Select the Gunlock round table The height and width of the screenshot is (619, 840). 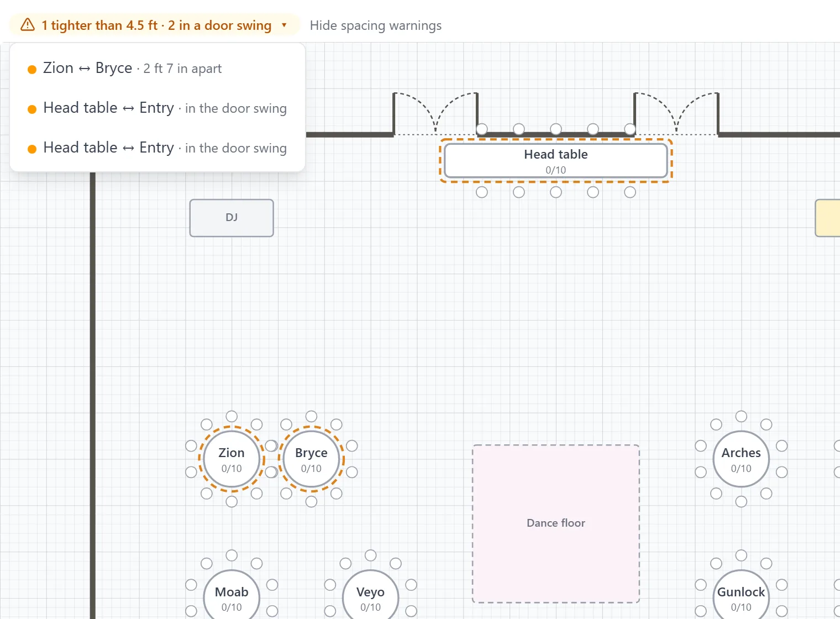pyautogui.click(x=741, y=595)
